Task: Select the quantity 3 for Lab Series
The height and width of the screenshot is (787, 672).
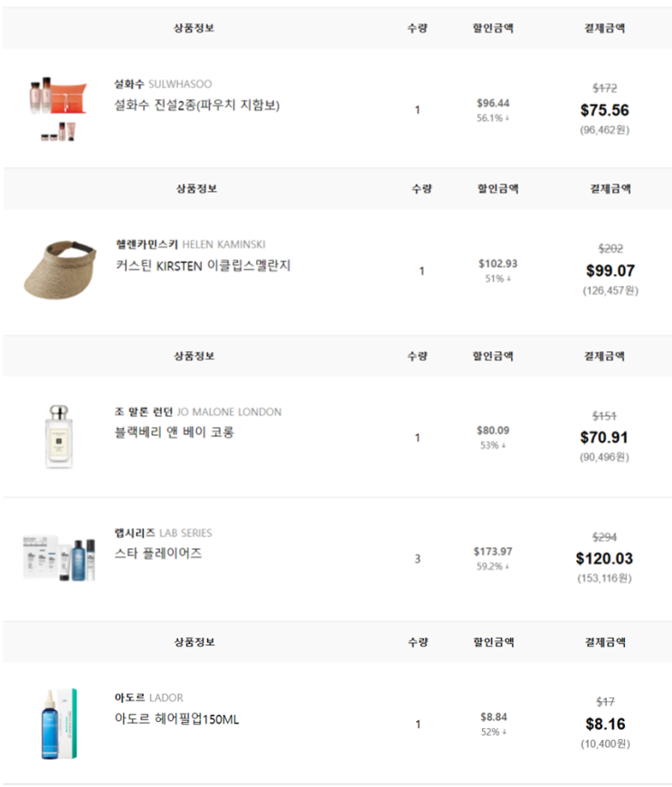Action: tap(417, 559)
